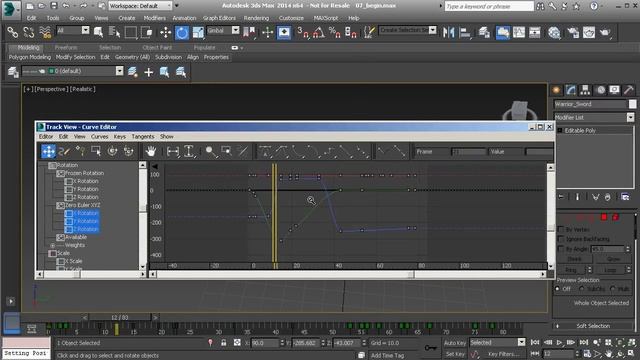Viewport: 640px width, 360px height.
Task: Open the Workspace: Default dropdown
Action: [x=140, y=6]
